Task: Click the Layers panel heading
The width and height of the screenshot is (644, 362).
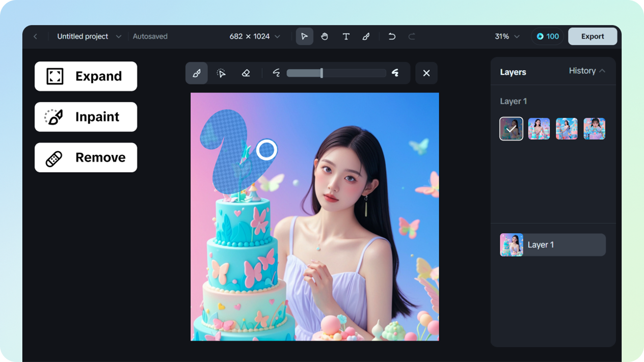Action: (513, 72)
